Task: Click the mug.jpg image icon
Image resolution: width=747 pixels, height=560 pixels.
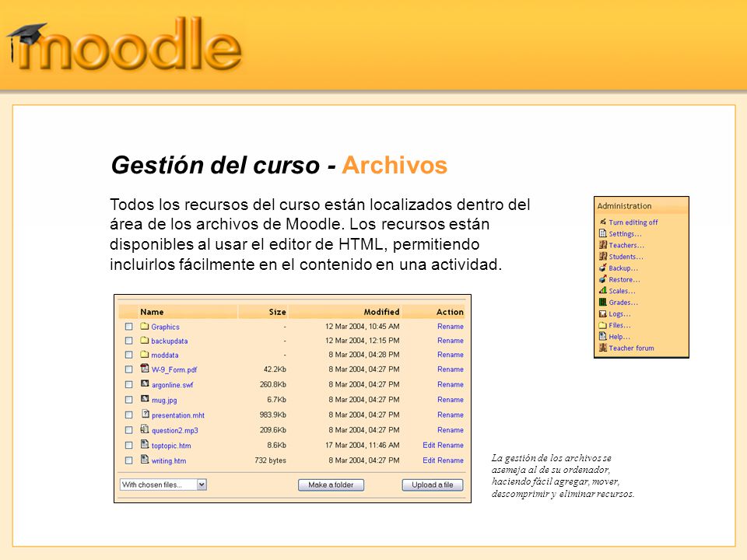Action: [x=145, y=398]
